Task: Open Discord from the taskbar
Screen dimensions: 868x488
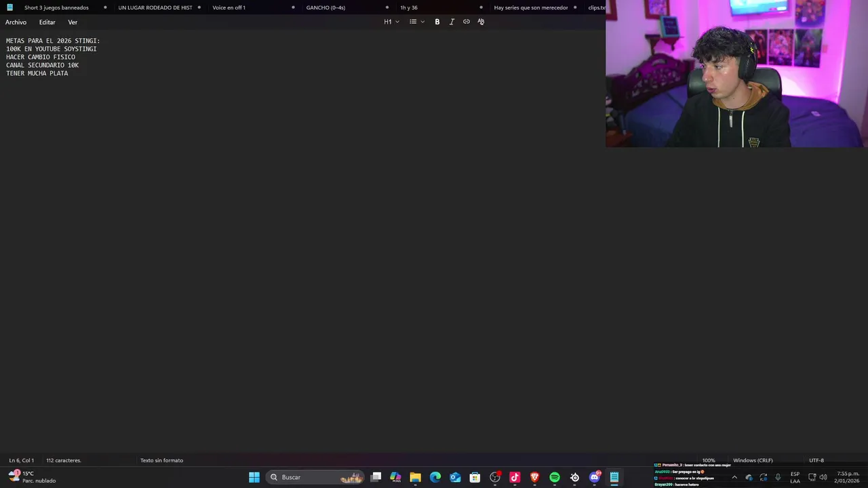Action: [595, 477]
